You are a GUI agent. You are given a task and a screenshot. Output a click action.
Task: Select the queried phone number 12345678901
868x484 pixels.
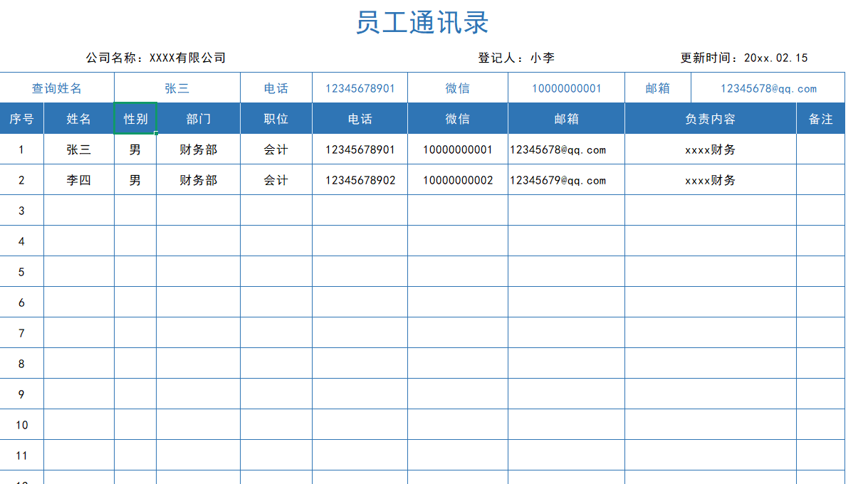(x=359, y=88)
